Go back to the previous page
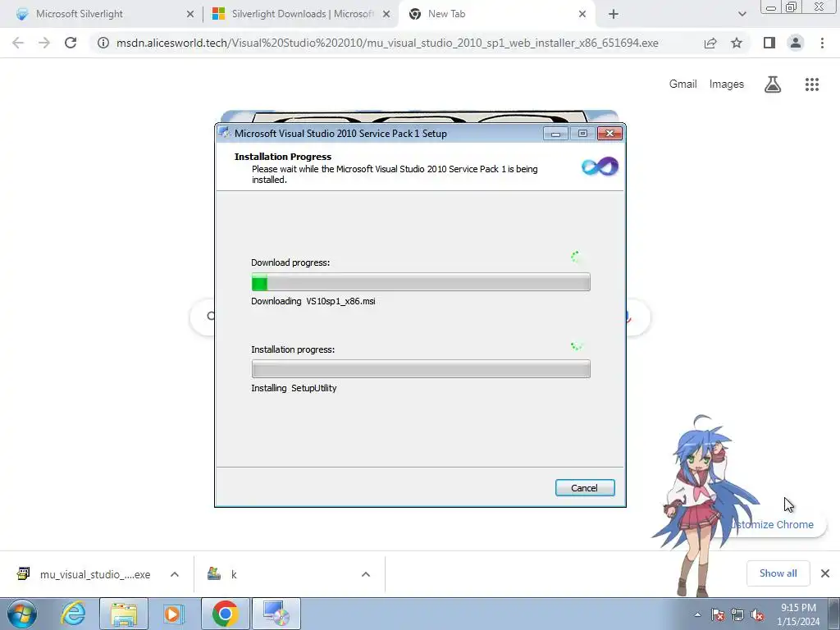This screenshot has width=840, height=630. (18, 43)
